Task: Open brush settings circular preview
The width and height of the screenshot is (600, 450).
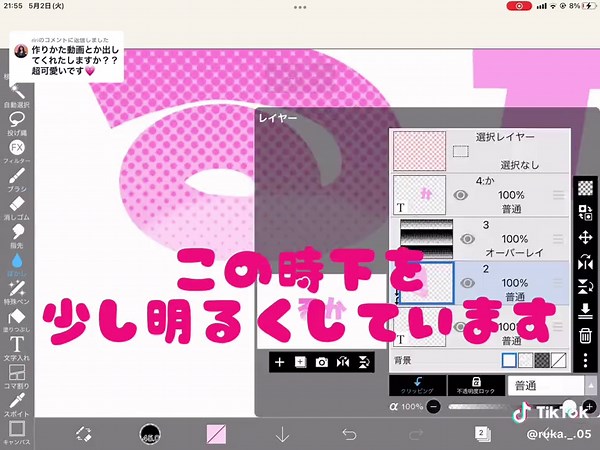Action: point(150,434)
